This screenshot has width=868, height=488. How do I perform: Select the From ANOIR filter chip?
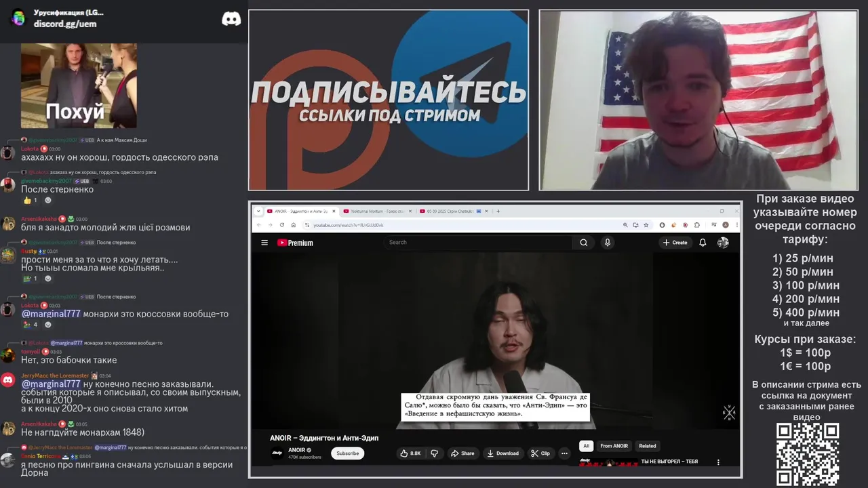(614, 446)
